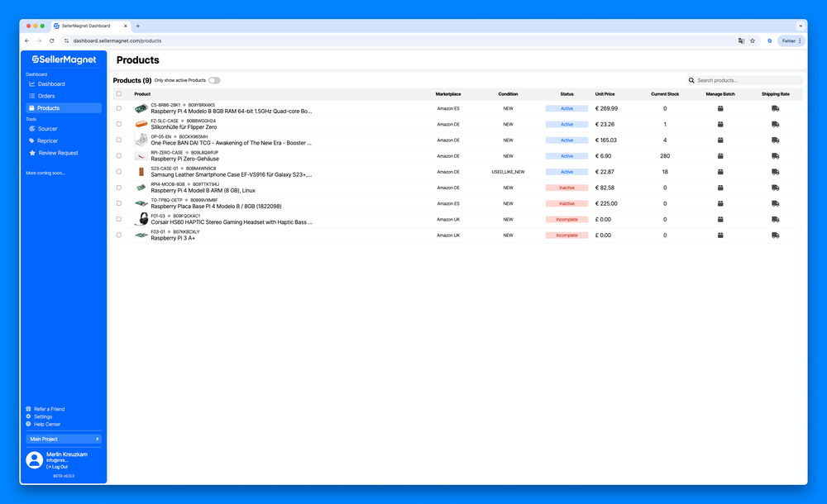The height and width of the screenshot is (504, 827).
Task: Open the browser tab list chevron
Action: 800,26
